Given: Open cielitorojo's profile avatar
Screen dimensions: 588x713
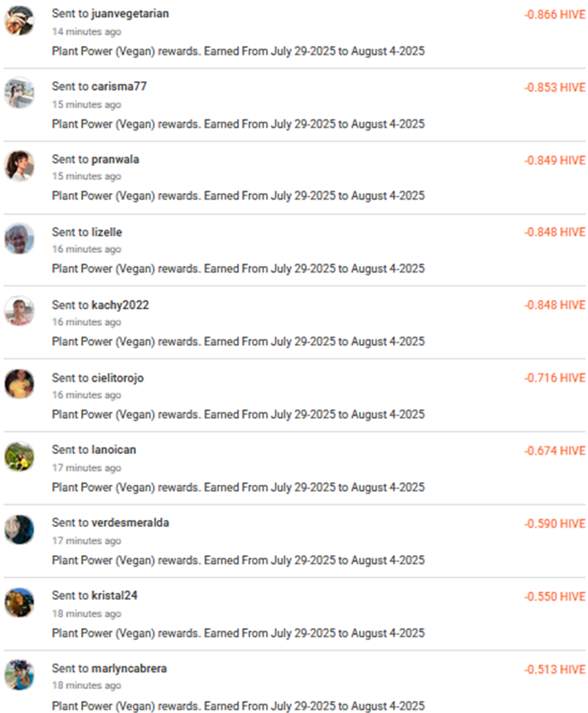Looking at the screenshot, I should (x=19, y=384).
